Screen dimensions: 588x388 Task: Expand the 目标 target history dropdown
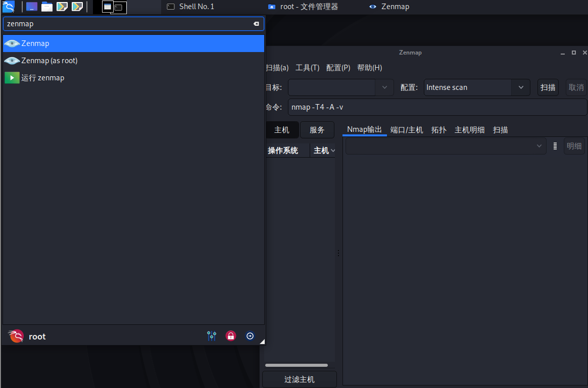pyautogui.click(x=384, y=87)
